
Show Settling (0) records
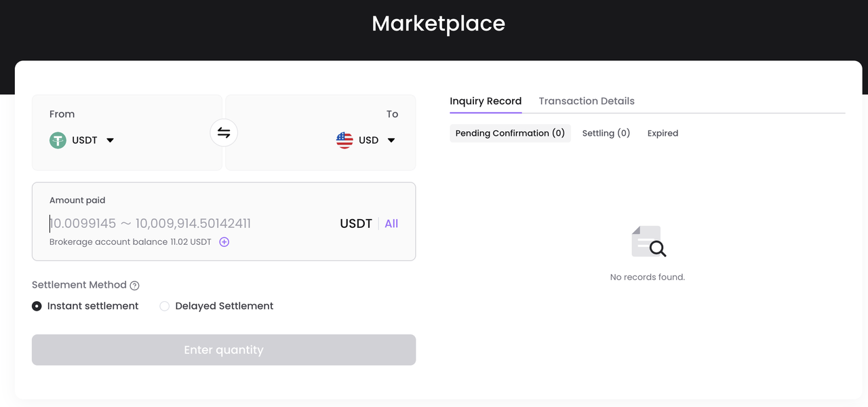click(x=606, y=133)
